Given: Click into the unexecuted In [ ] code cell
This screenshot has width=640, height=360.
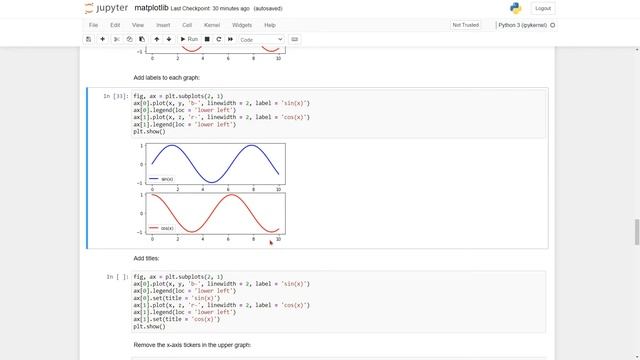Looking at the screenshot, I should pyautogui.click(x=338, y=302).
